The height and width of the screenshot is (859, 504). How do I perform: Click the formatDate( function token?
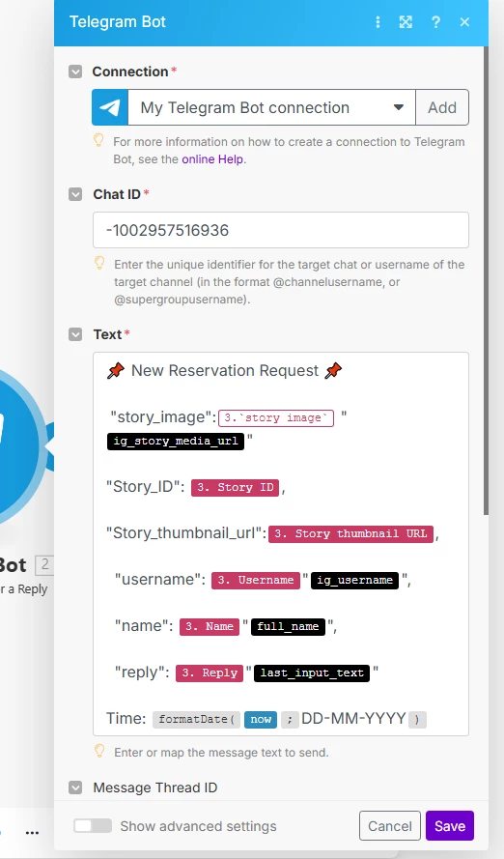pyautogui.click(x=196, y=719)
